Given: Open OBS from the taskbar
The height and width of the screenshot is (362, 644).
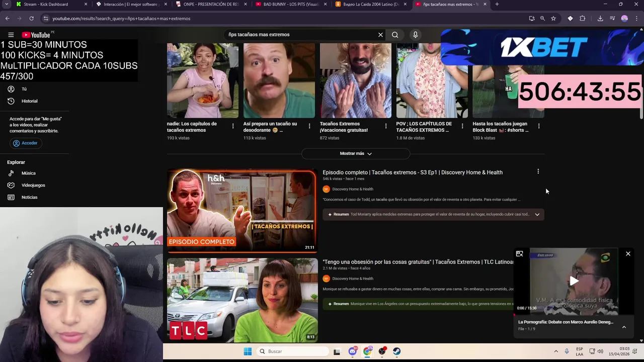Looking at the screenshot, I should [x=382, y=351].
